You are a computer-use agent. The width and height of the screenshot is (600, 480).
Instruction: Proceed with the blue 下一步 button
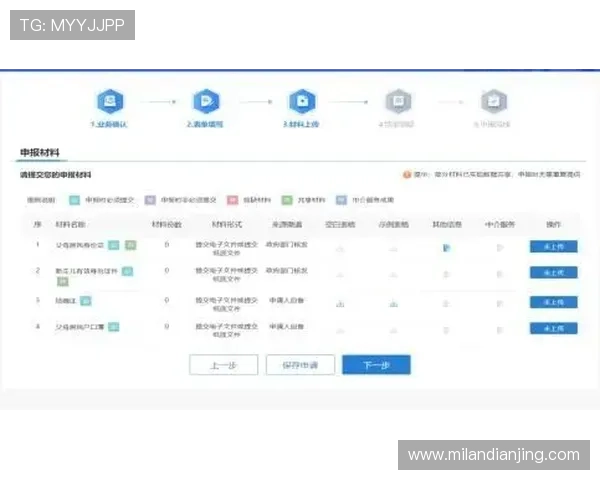(377, 365)
